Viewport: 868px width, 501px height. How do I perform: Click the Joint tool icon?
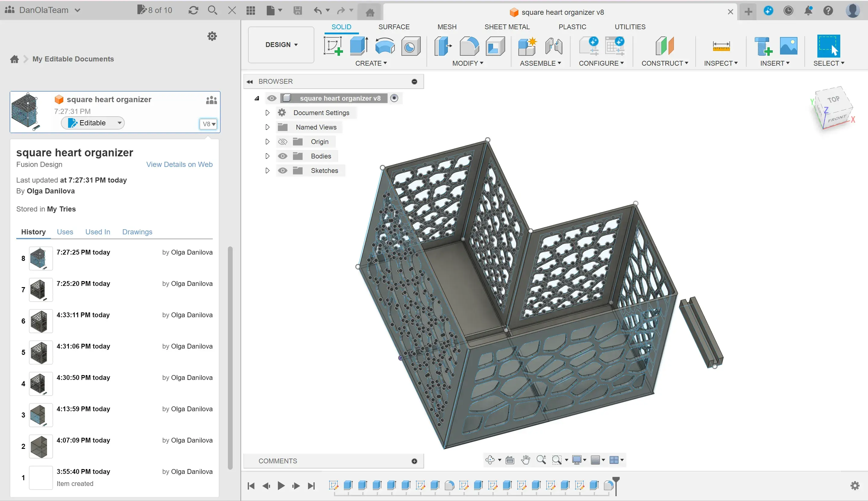pyautogui.click(x=554, y=46)
